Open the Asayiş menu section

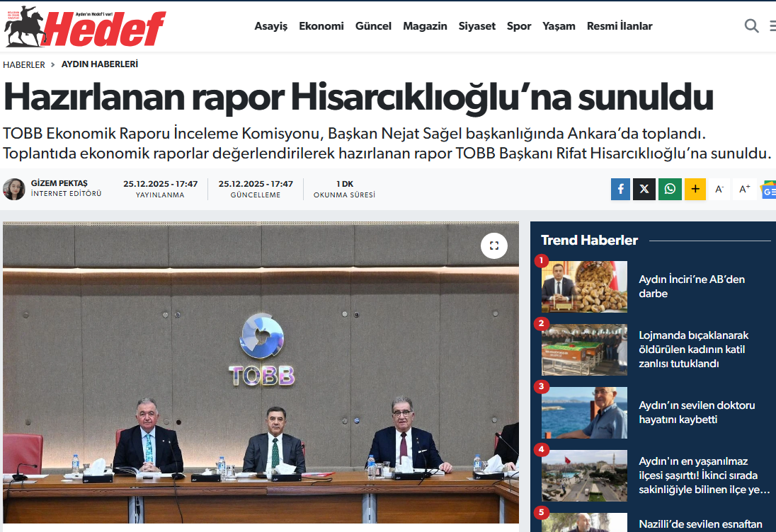click(x=271, y=26)
